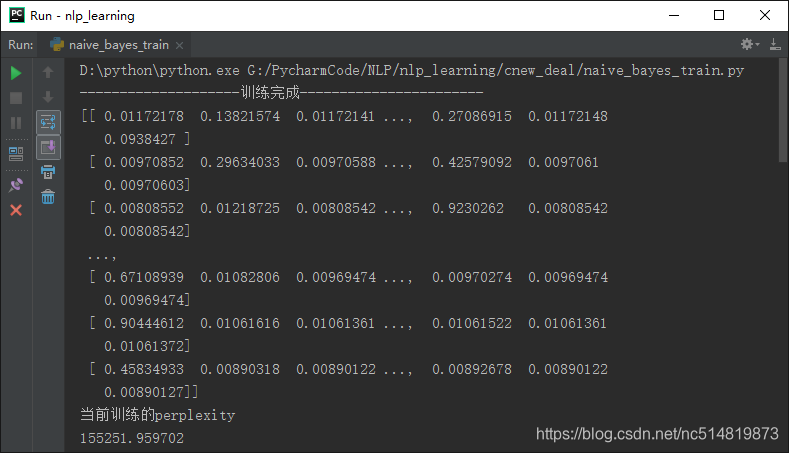Click the 当前训练的perplexity line
789x453 pixels.
(157, 415)
